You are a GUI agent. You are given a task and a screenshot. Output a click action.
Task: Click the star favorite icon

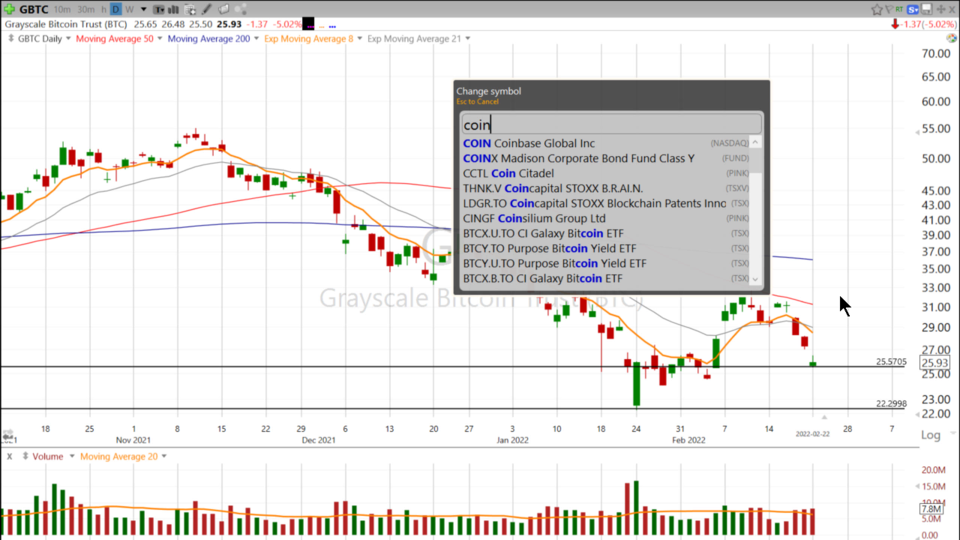(x=877, y=9)
